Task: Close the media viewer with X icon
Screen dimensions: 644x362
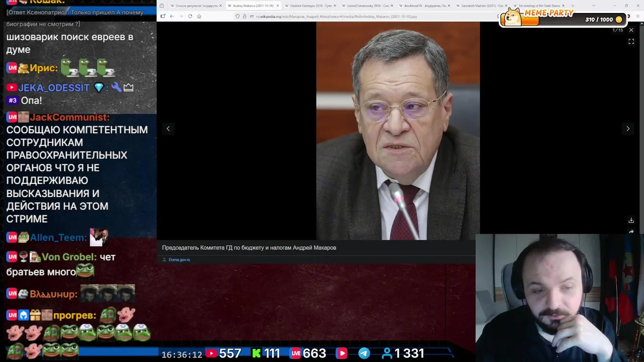Action: coord(631,30)
